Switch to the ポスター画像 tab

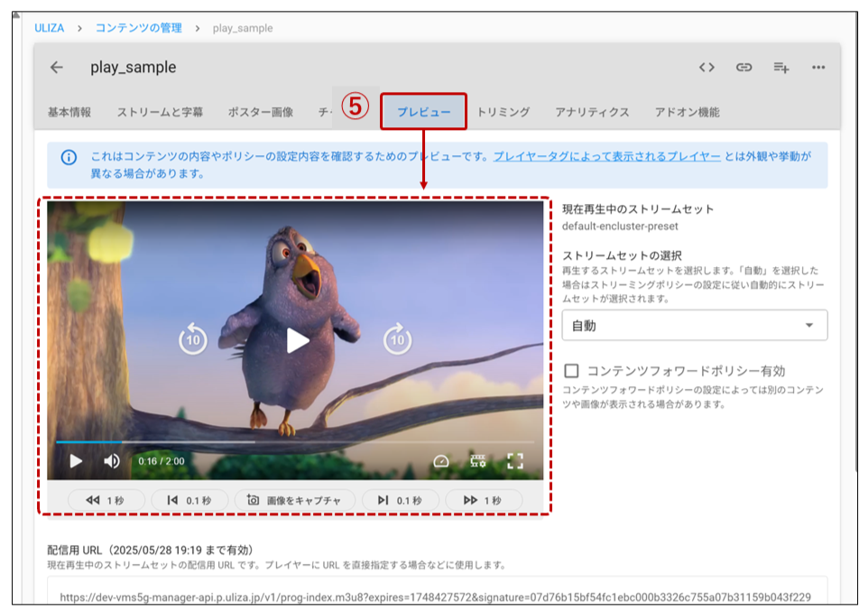pyautogui.click(x=261, y=113)
